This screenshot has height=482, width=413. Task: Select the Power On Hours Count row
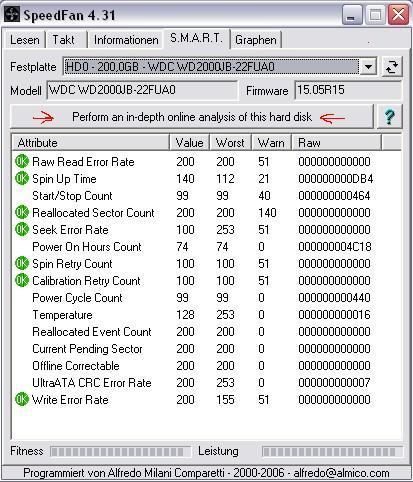tap(206, 247)
